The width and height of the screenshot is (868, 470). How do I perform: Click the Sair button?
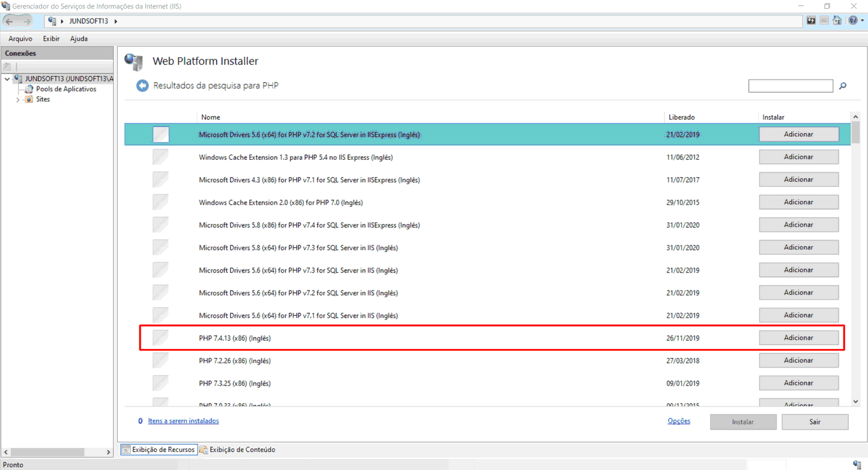click(815, 422)
